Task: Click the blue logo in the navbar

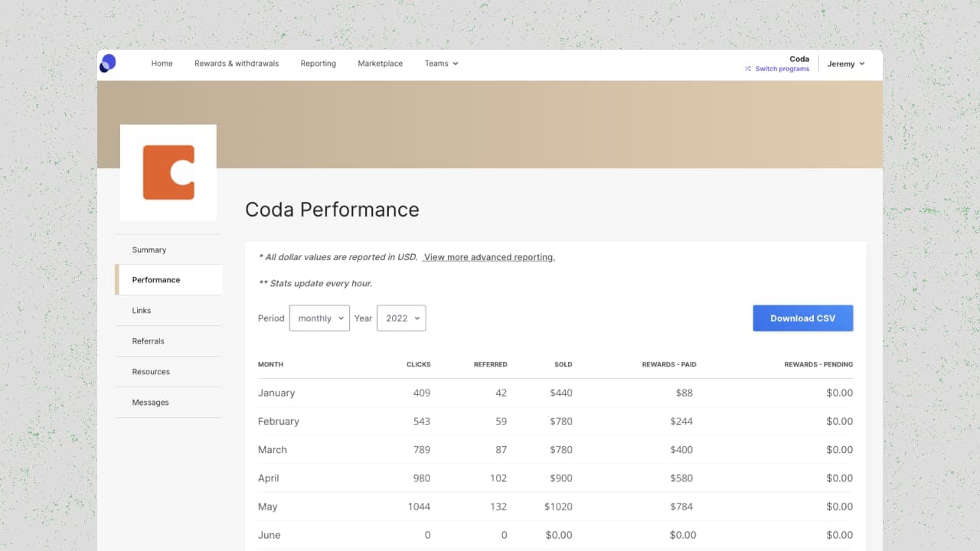Action: (x=108, y=64)
